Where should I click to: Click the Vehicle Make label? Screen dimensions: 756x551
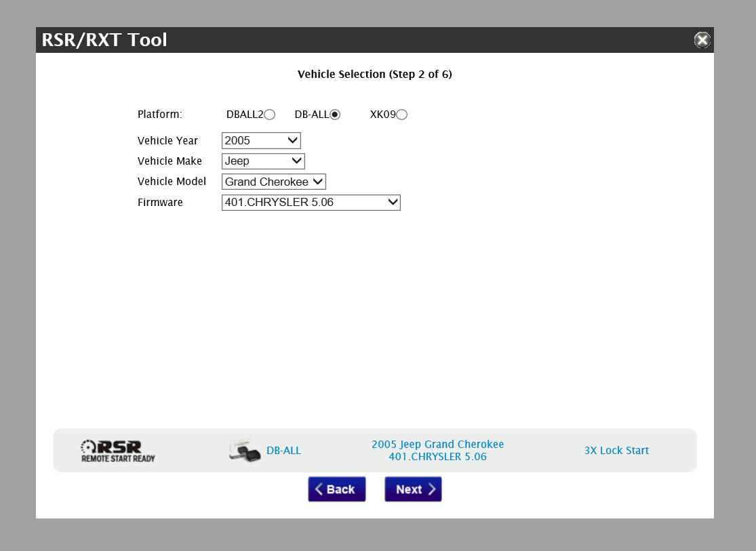click(x=170, y=161)
